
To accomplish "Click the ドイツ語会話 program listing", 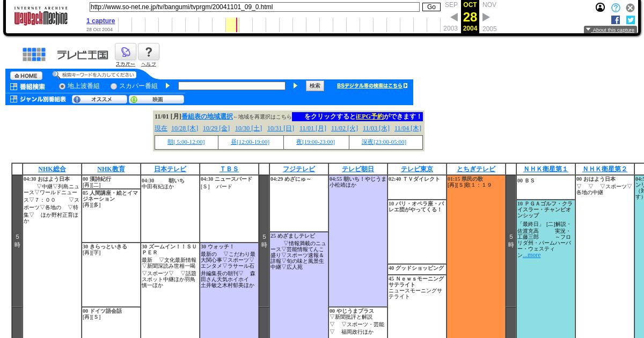I will (111, 322).
